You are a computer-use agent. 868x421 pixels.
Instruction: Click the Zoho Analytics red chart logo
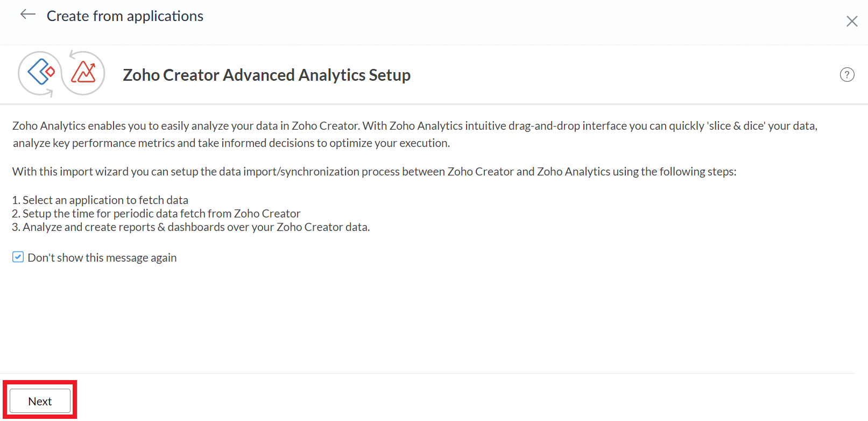[x=83, y=73]
